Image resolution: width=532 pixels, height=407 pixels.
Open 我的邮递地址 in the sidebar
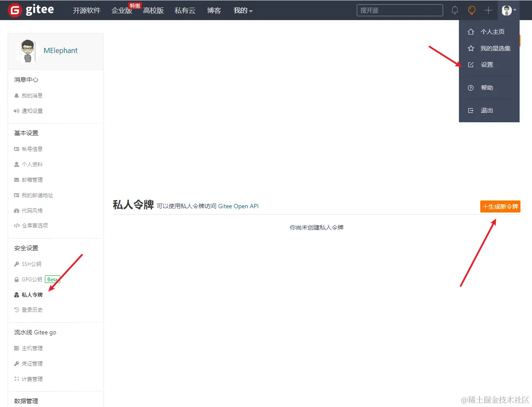click(38, 195)
